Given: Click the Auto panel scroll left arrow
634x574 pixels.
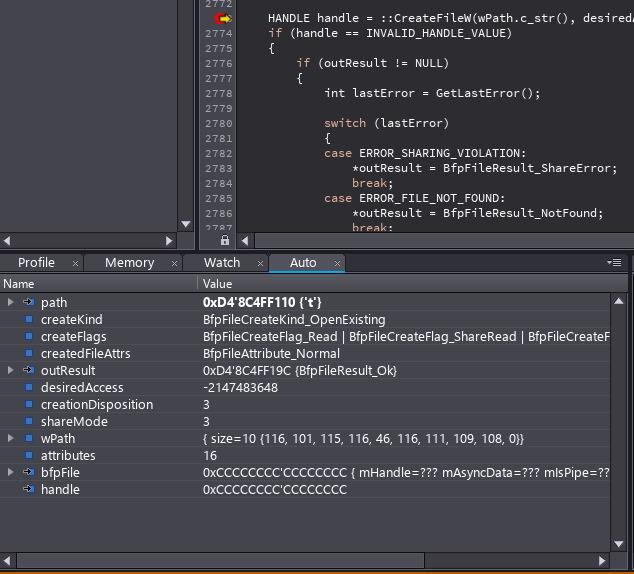Looking at the screenshot, I should [7, 561].
